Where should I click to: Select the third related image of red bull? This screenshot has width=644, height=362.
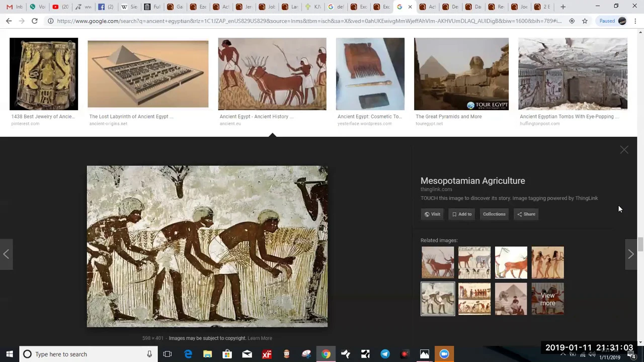511,262
